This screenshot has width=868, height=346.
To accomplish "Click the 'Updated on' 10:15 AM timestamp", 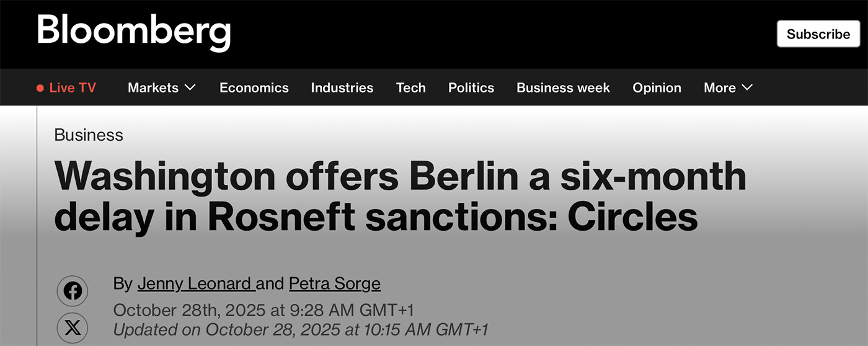I will (x=301, y=329).
